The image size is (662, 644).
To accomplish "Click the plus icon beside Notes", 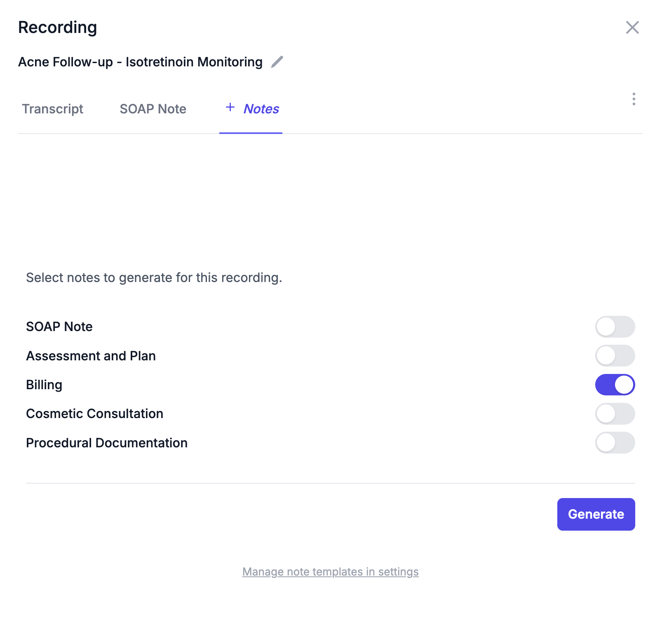I will click(230, 108).
